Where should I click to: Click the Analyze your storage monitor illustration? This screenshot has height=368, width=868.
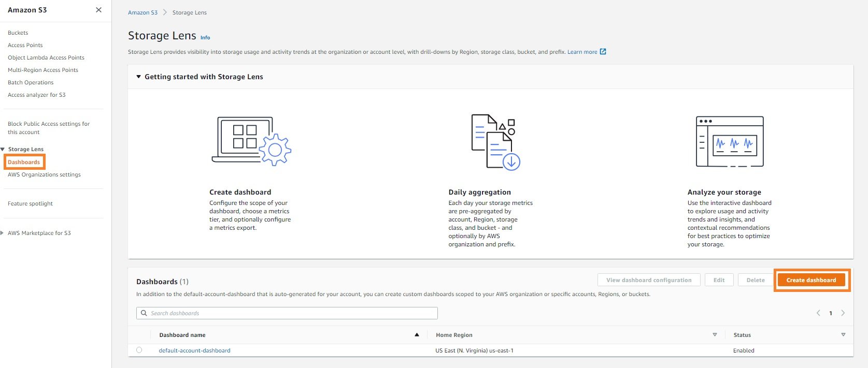729,142
